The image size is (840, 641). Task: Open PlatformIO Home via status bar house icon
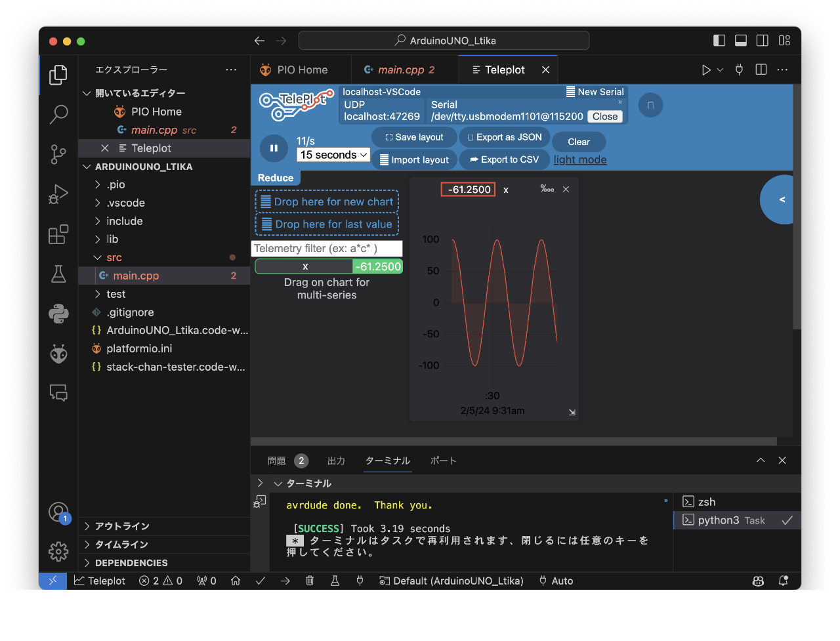point(236,581)
